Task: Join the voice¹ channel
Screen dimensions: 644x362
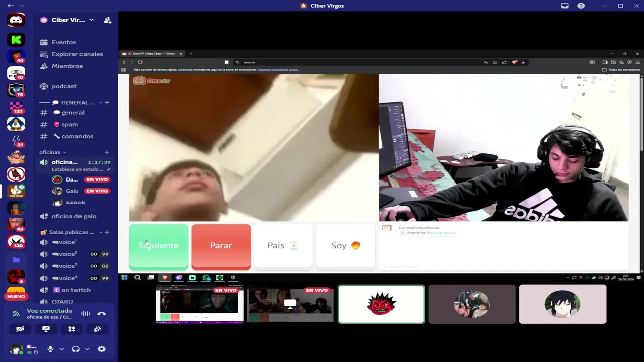Action: coord(64,242)
